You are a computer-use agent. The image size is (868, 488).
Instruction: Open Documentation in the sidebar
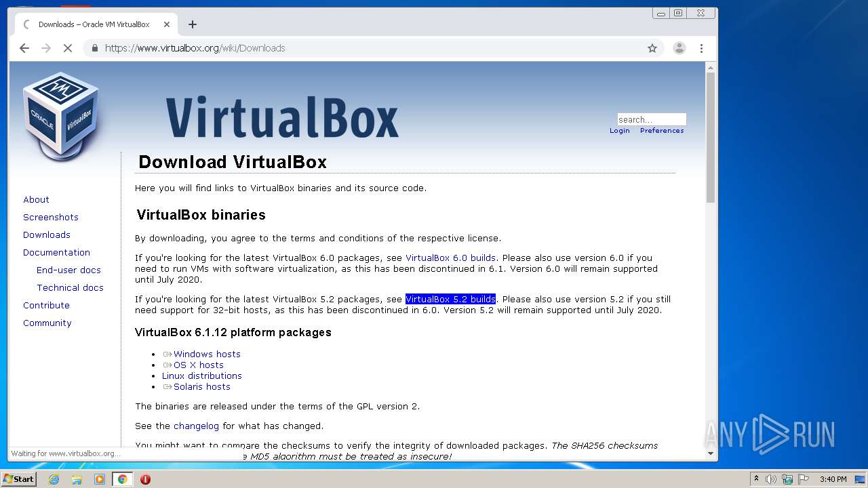click(56, 252)
